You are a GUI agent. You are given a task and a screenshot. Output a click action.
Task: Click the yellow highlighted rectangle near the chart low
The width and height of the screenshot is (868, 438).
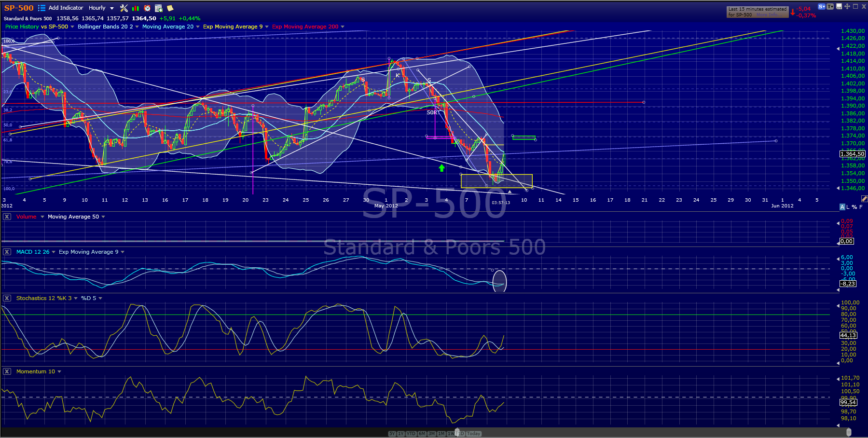tap(496, 181)
